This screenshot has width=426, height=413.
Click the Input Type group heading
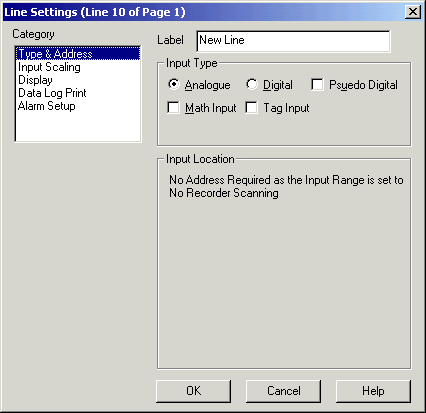[192, 63]
